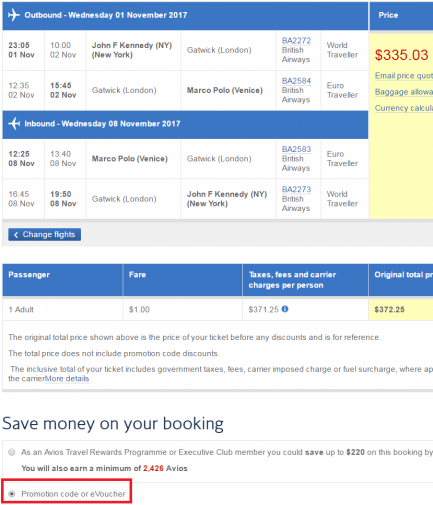Click the red $335.03 price
Image resolution: width=433 pixels, height=505 pixels.
(401, 55)
